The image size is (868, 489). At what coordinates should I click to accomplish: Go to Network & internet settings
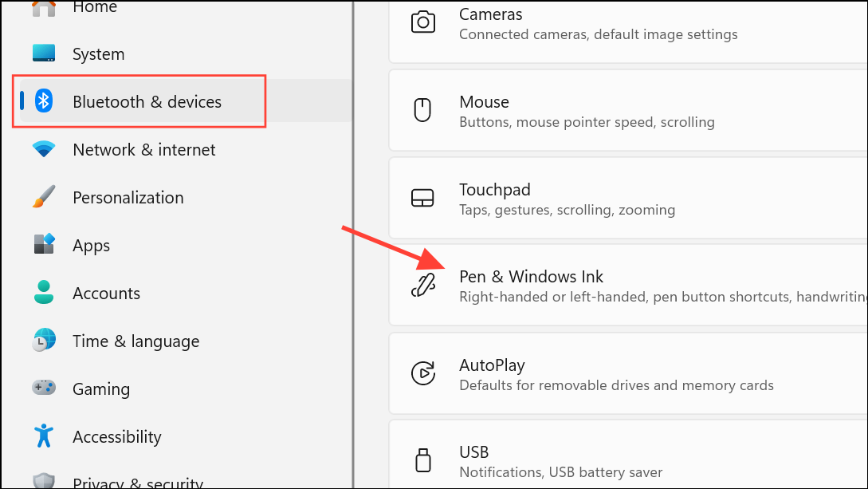click(x=143, y=149)
